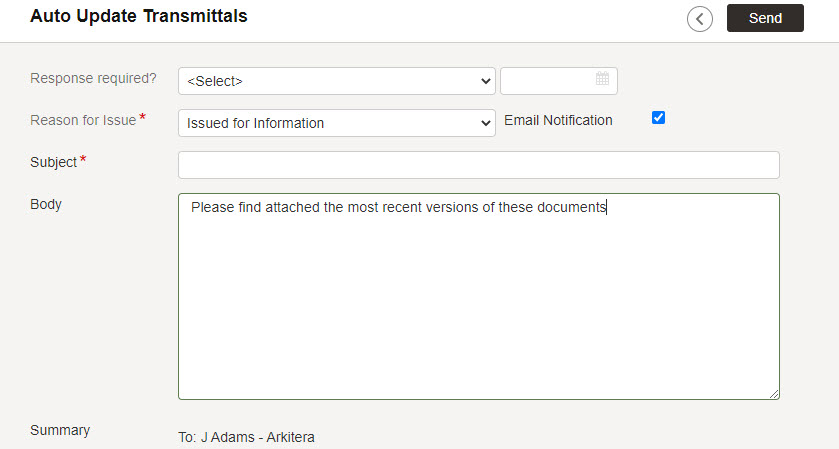Click the Summary label

(60, 430)
